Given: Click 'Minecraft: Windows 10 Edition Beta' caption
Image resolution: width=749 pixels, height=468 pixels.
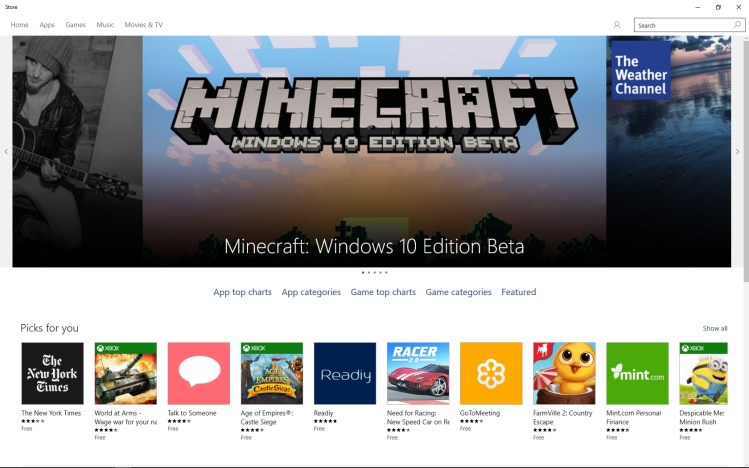Looking at the screenshot, I should pos(374,246).
